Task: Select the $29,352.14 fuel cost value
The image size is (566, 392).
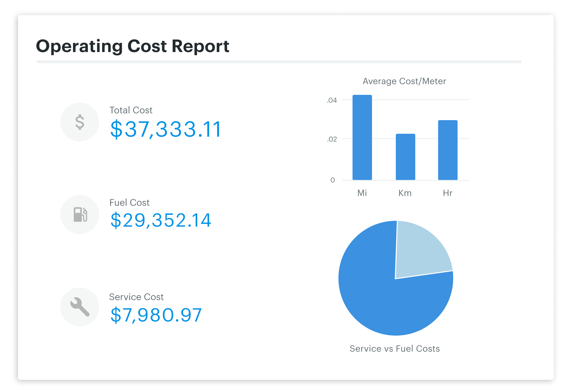Action: pos(161,220)
